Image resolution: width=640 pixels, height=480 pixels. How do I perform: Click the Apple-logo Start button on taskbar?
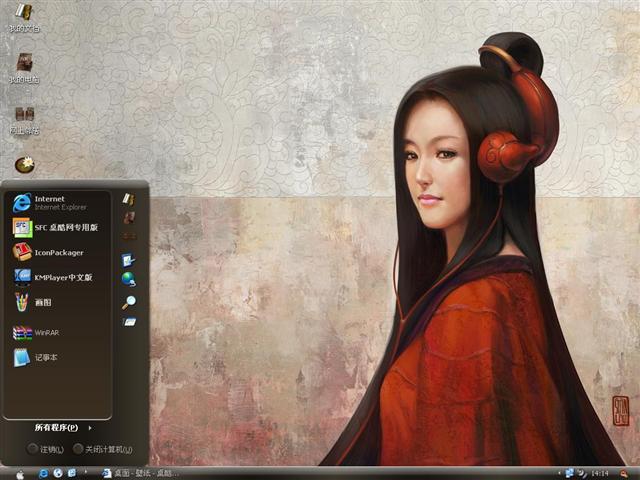pyautogui.click(x=20, y=474)
